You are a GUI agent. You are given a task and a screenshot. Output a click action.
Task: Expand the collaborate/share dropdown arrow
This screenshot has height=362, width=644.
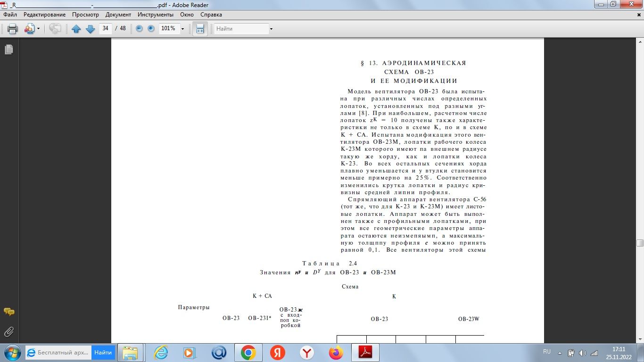(x=38, y=29)
